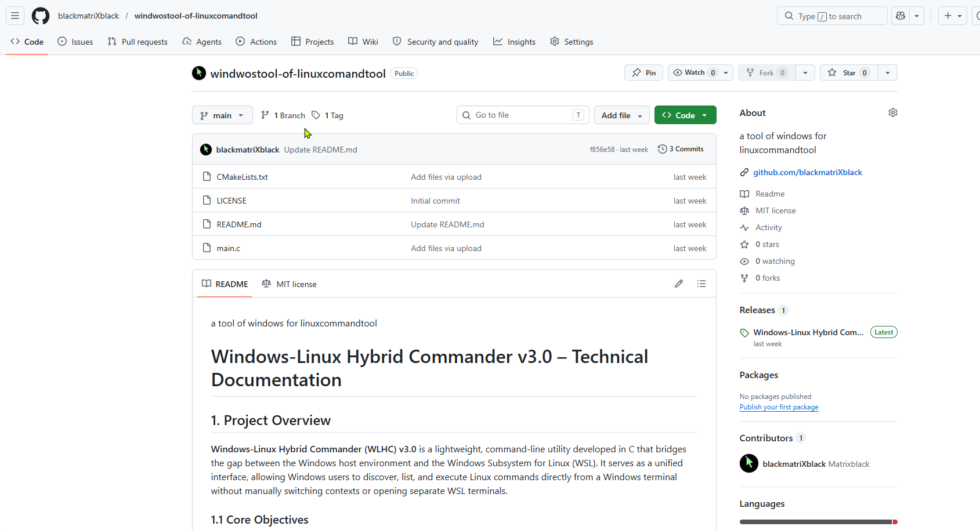Expand the green Code dropdown
This screenshot has height=530, width=980.
685,115
